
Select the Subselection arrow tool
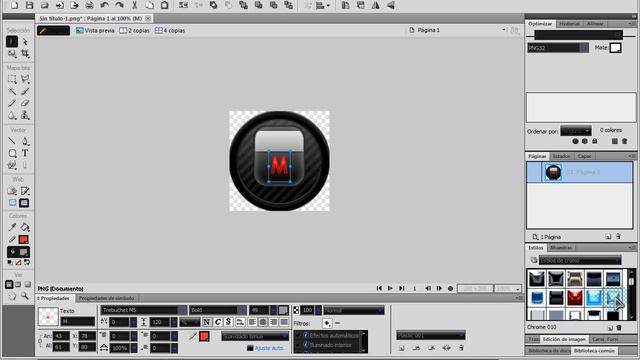click(25, 42)
